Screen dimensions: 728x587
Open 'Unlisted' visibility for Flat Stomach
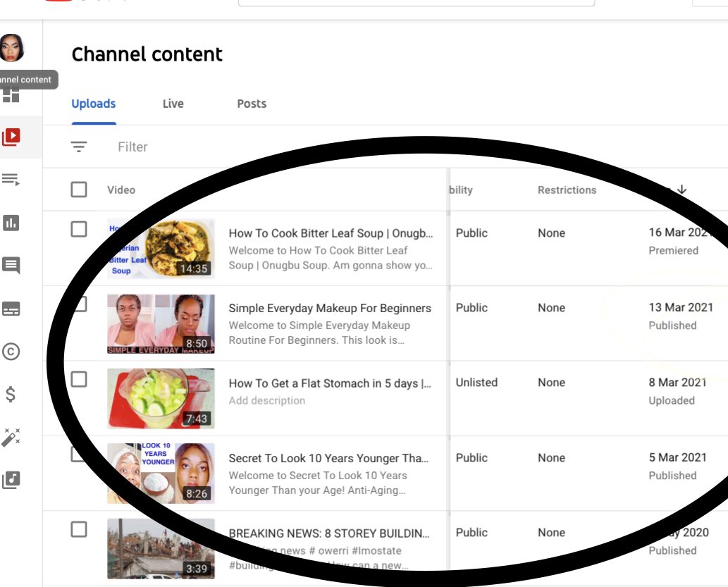(x=476, y=382)
